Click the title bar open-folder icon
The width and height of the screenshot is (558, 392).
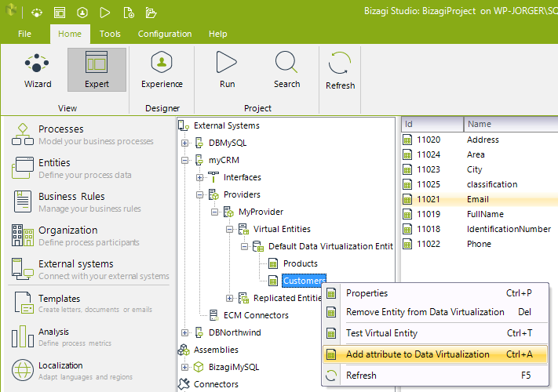(x=151, y=13)
